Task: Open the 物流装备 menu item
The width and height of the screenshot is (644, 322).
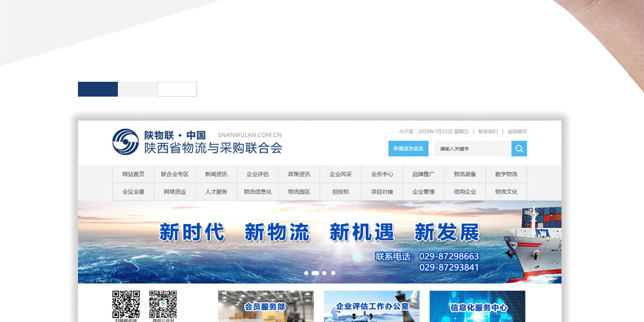Action: [466, 174]
